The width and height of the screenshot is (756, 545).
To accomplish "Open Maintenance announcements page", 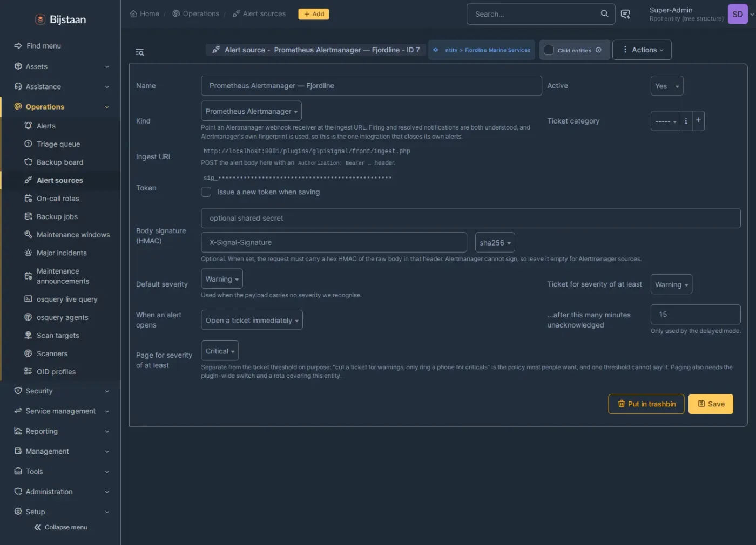I will pos(63,276).
